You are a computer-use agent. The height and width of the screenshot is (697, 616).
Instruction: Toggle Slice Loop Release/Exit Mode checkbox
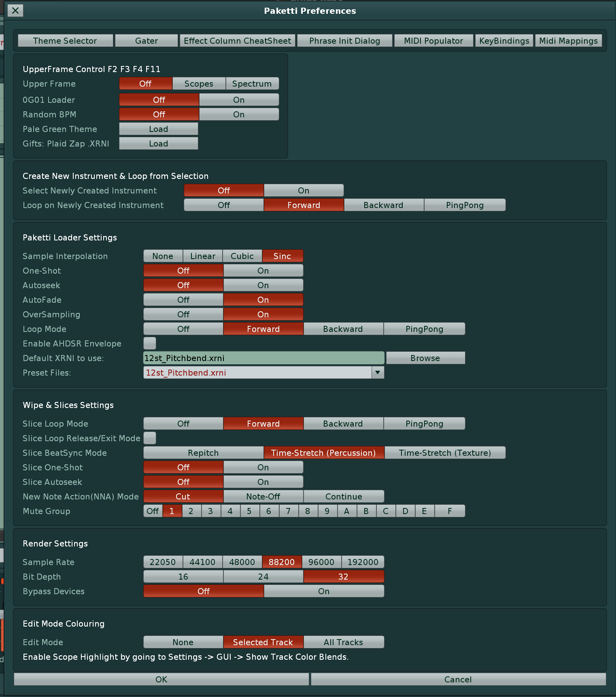tap(150, 438)
